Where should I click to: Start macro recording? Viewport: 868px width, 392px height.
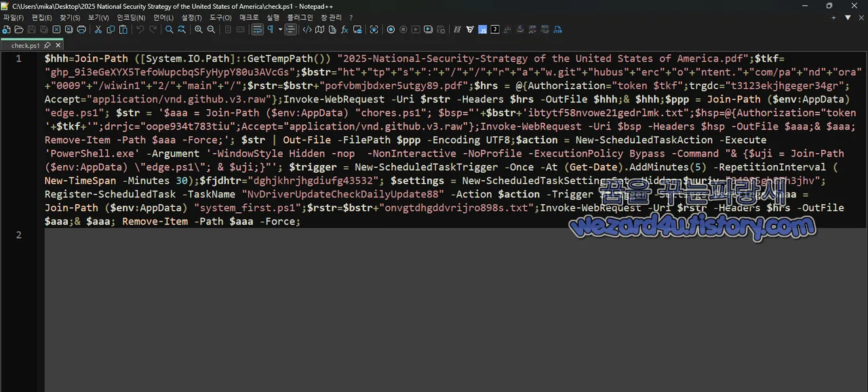pos(391,30)
